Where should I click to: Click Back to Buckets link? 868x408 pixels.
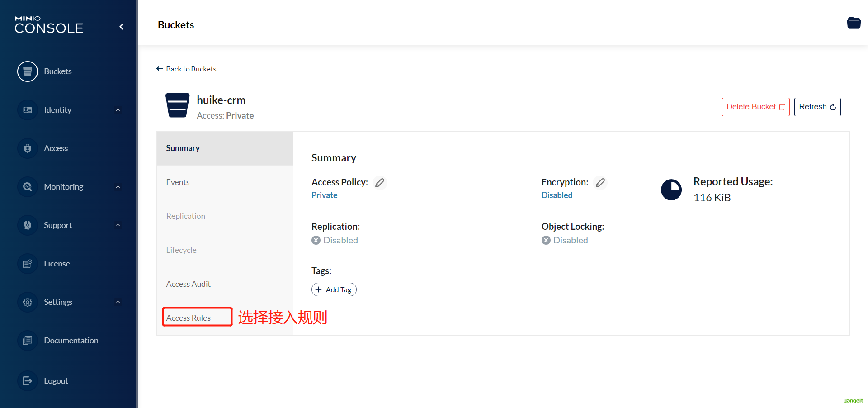coord(186,69)
